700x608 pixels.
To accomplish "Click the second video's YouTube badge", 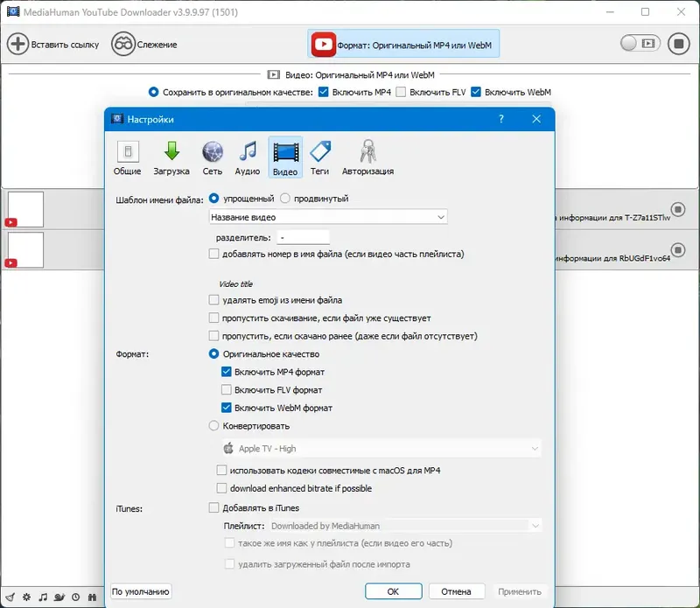I will 10,263.
